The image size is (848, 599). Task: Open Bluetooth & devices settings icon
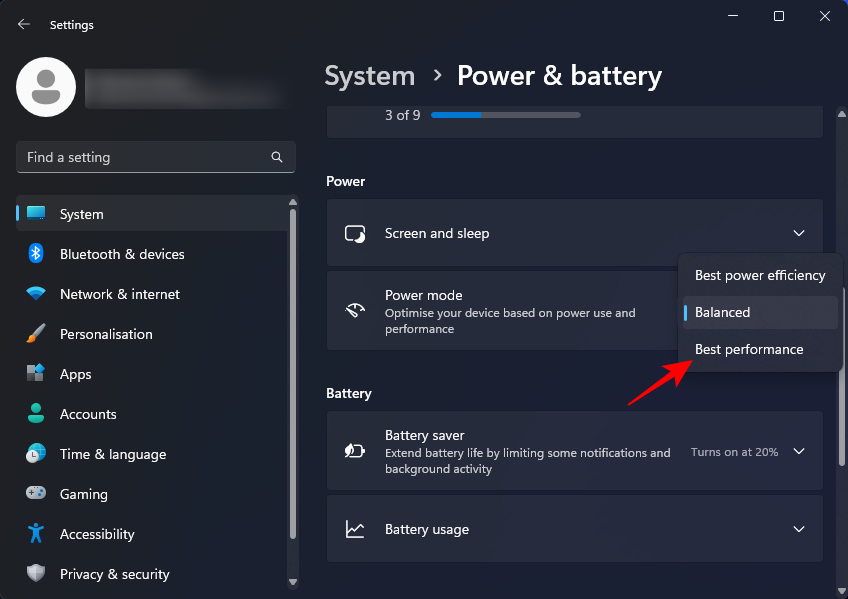33,254
